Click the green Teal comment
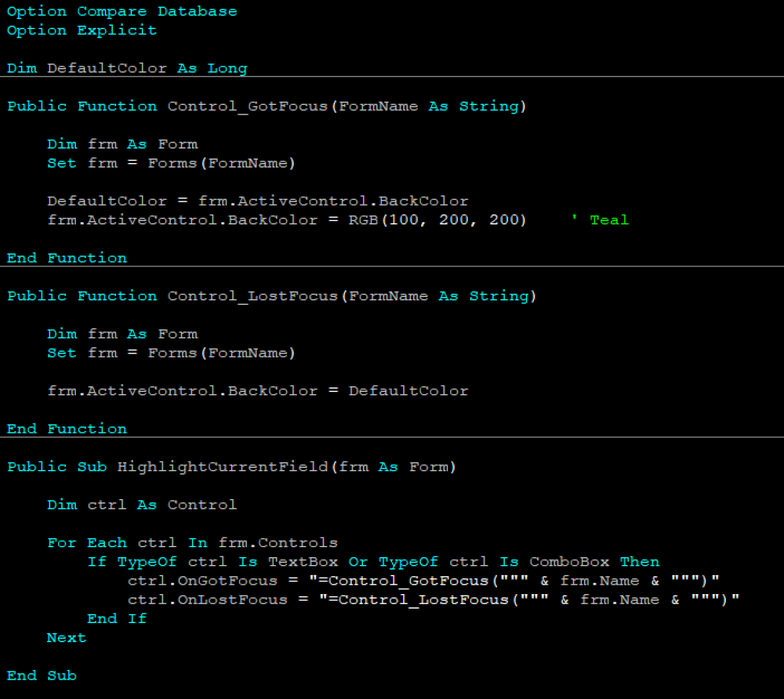 (x=600, y=220)
